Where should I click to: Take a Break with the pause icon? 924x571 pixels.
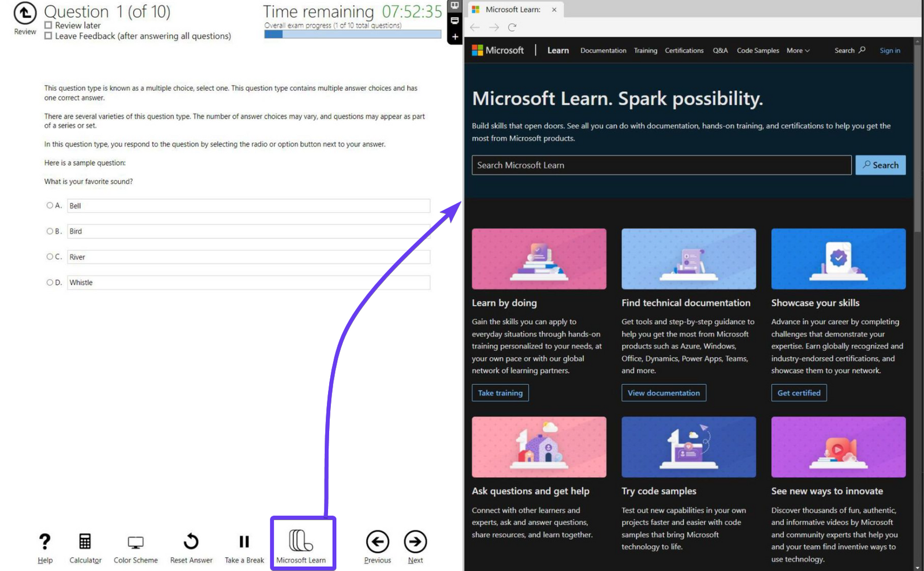tap(244, 542)
